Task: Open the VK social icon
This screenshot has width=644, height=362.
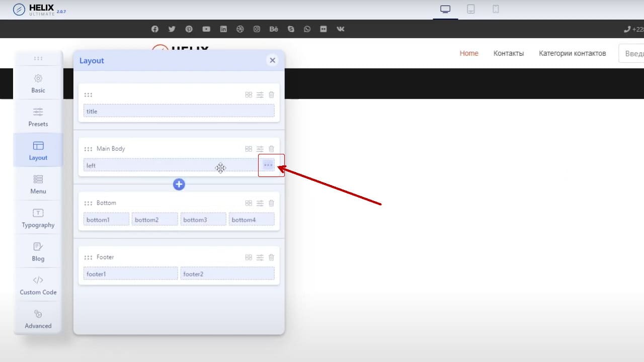Action: (x=341, y=29)
